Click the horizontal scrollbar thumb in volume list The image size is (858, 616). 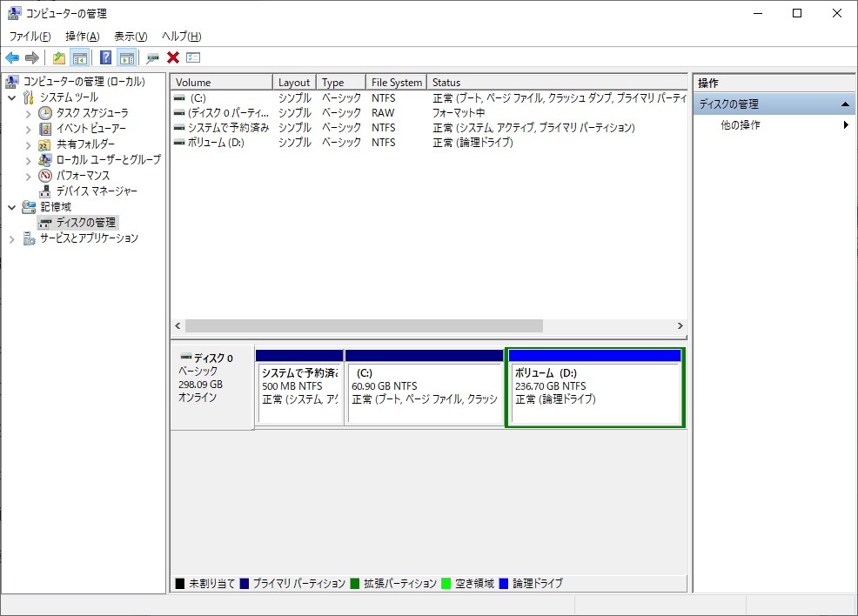pyautogui.click(x=364, y=326)
